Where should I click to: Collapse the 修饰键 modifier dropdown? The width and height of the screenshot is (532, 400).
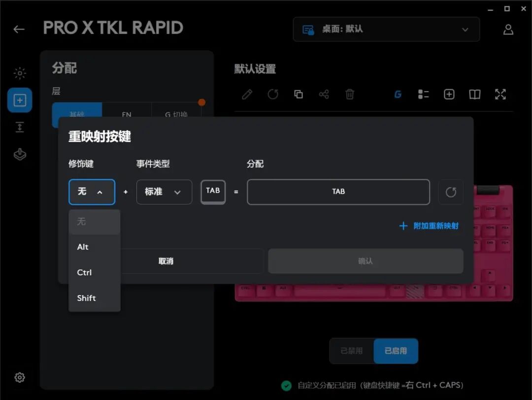[x=92, y=192]
